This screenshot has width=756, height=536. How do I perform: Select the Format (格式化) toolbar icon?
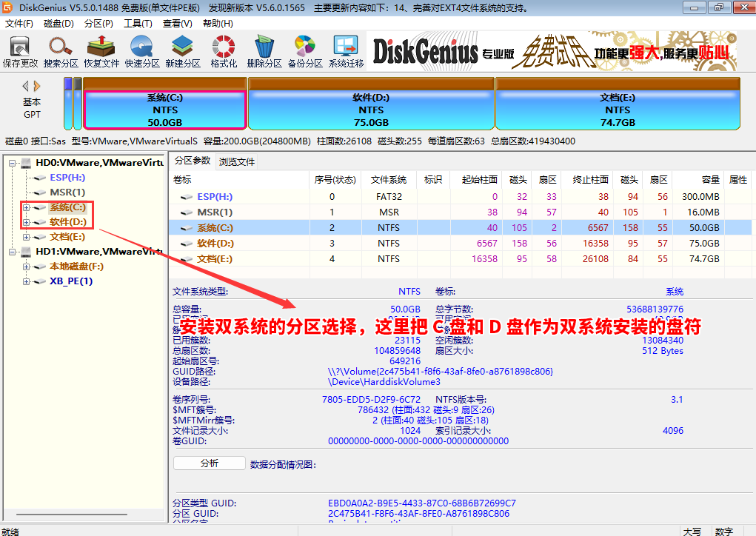coord(224,51)
